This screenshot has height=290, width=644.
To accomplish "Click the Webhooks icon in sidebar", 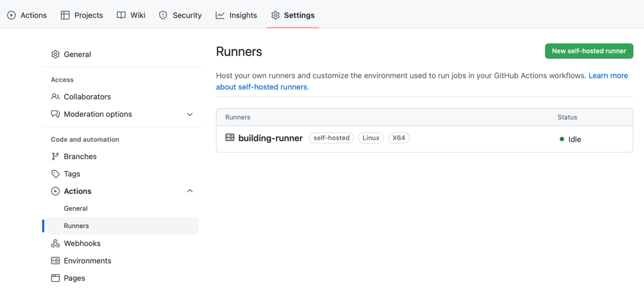I will click(x=55, y=244).
